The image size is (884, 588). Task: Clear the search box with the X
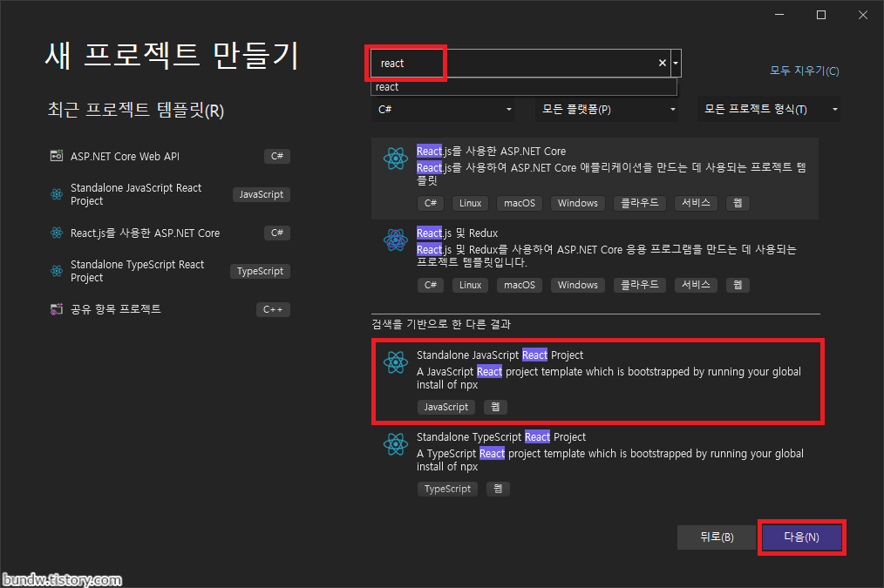pyautogui.click(x=663, y=63)
